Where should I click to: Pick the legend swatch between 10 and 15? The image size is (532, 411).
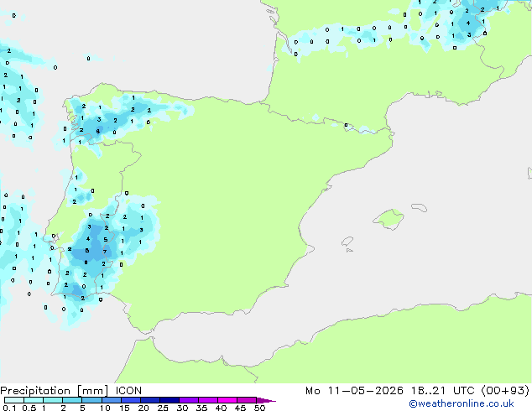[112, 400]
